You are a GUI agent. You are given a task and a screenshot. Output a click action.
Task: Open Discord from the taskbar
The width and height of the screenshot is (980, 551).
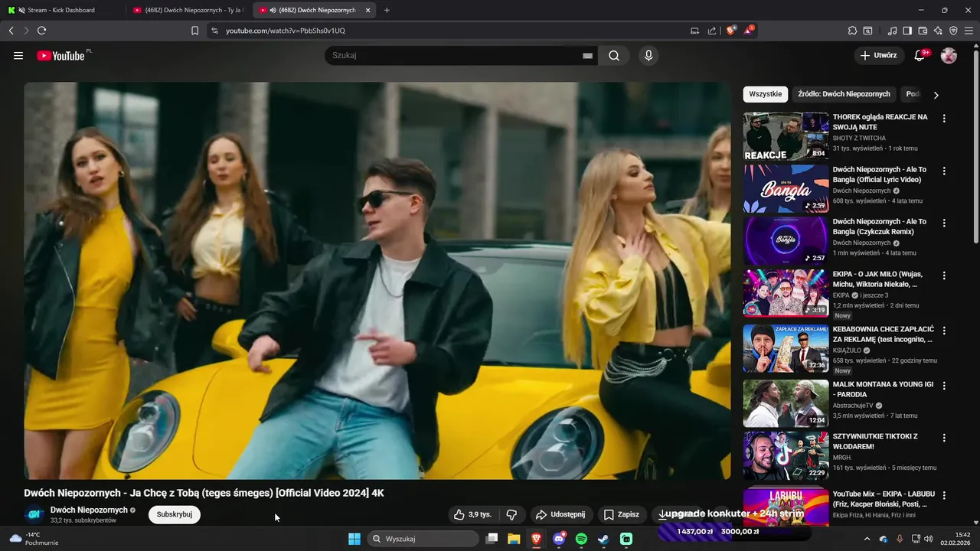click(x=559, y=539)
